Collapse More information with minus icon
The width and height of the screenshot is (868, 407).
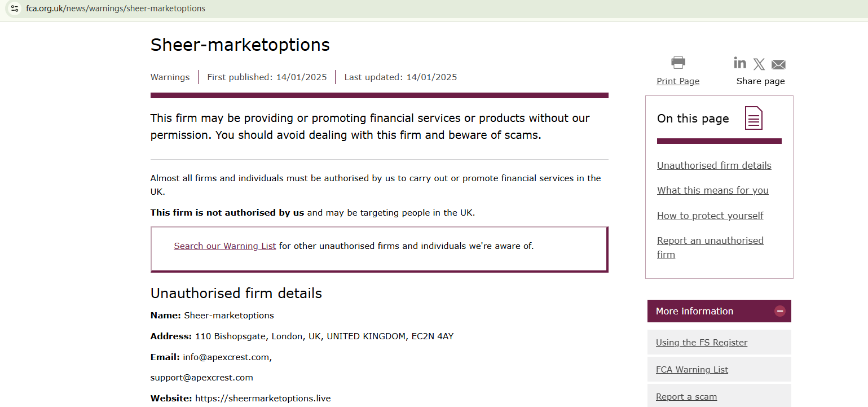point(780,311)
